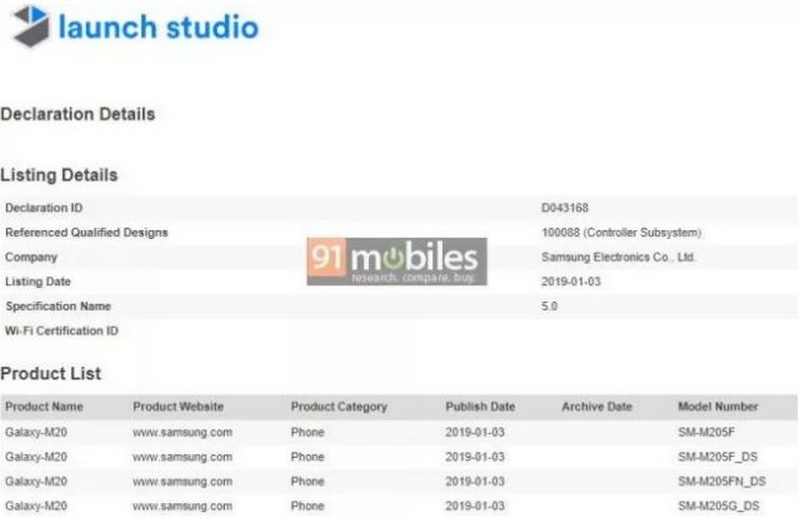Select the Listing Details heading
Viewport: 800px width, 518px height.
[59, 175]
